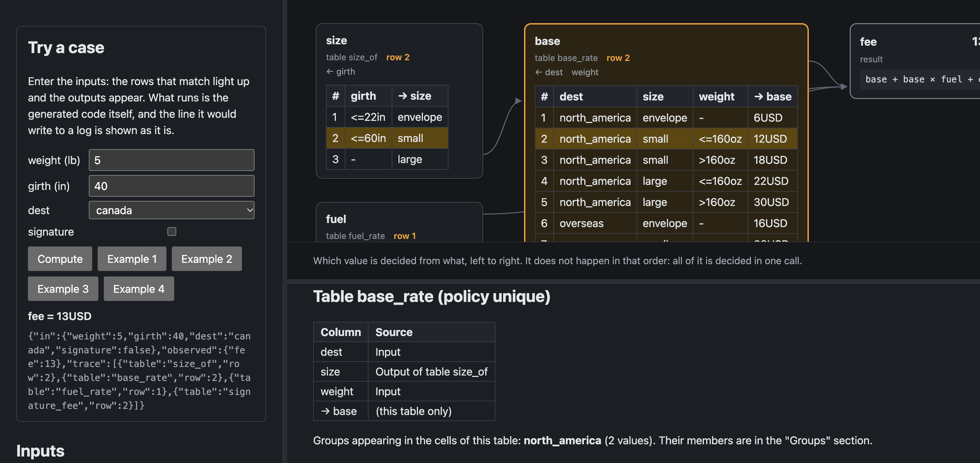Click the bold north_america group name
Screen dimensions: 980x463
pyautogui.click(x=562, y=441)
